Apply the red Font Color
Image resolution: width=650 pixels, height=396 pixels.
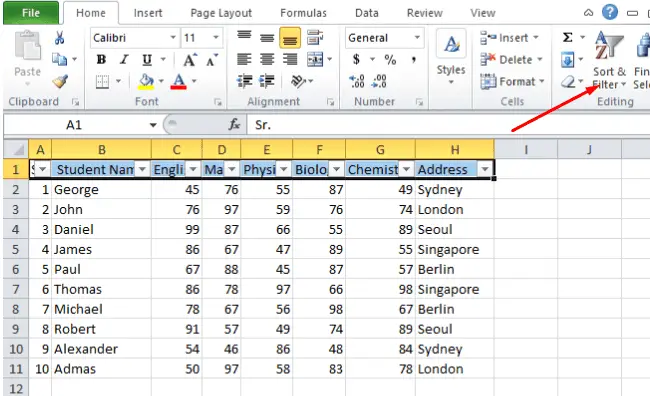click(x=178, y=81)
